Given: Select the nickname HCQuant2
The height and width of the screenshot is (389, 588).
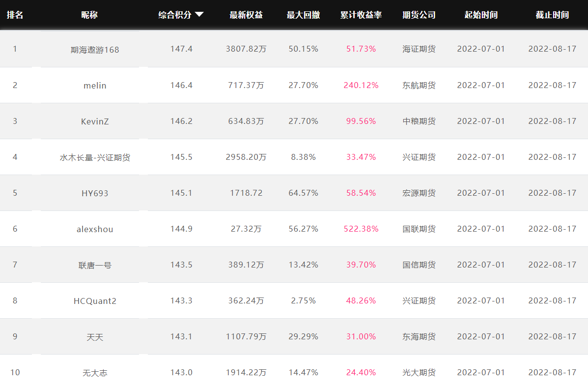Looking at the screenshot, I should click(x=95, y=301).
